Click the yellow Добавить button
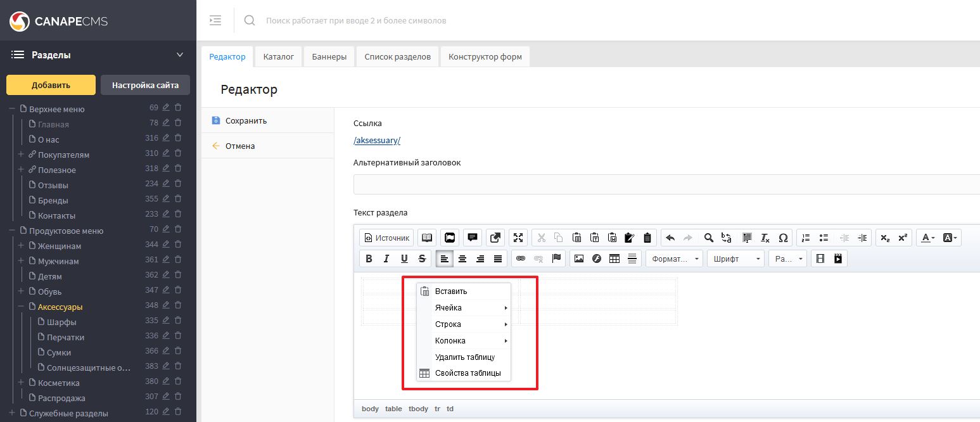This screenshot has height=422, width=980. (x=51, y=85)
